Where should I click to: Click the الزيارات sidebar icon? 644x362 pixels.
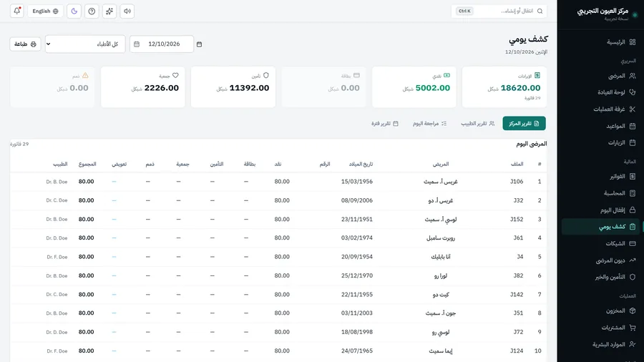633,143
